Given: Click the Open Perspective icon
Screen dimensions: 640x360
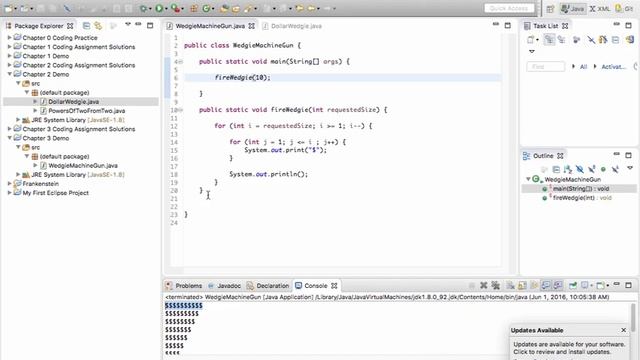Looking at the screenshot, I should coord(550,9).
